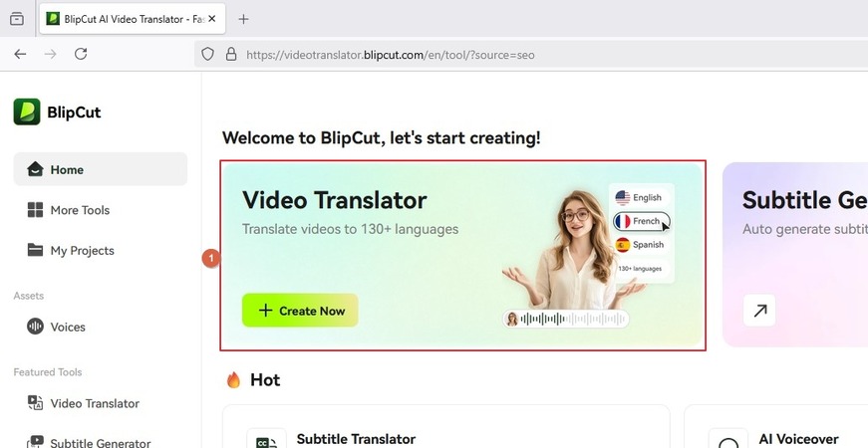Open the AI Voiceover card
The image size is (868, 448).
tap(776, 426)
